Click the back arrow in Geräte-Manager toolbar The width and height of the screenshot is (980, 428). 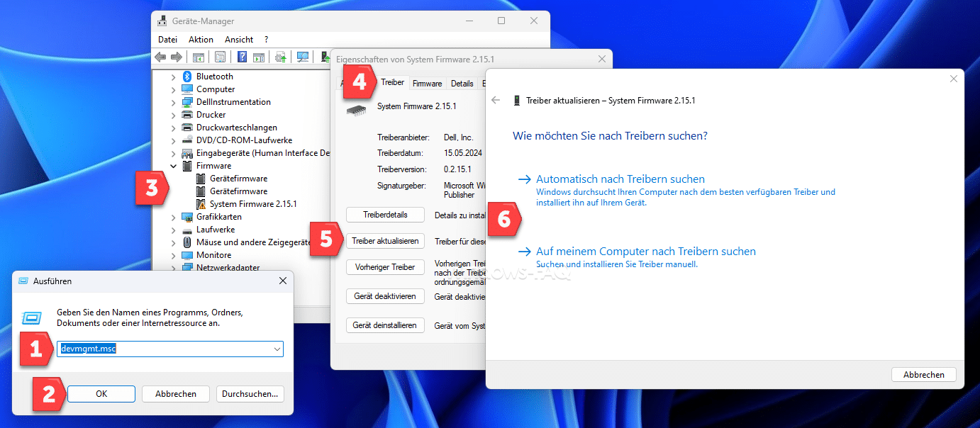coord(160,57)
